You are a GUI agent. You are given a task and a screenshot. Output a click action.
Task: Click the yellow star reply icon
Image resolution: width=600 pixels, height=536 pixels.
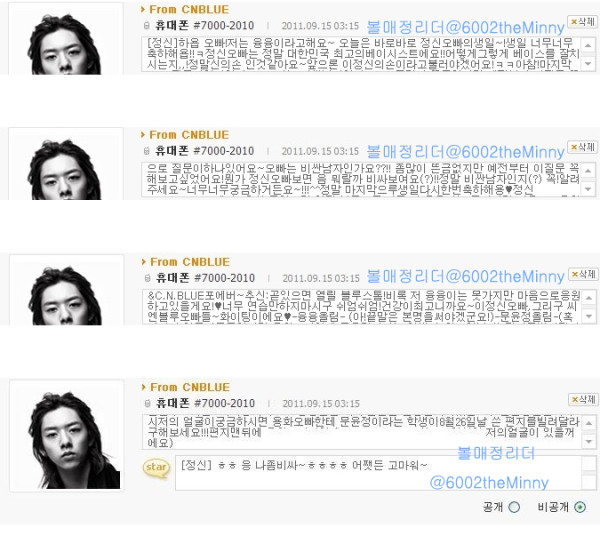pos(156,468)
